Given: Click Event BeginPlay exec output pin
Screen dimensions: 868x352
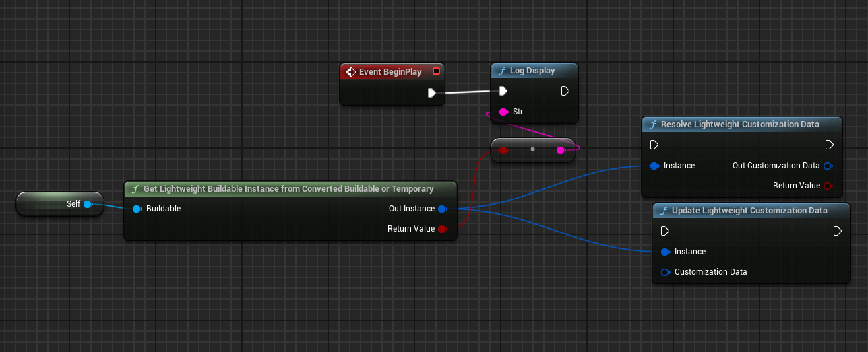Looking at the screenshot, I should [x=432, y=93].
